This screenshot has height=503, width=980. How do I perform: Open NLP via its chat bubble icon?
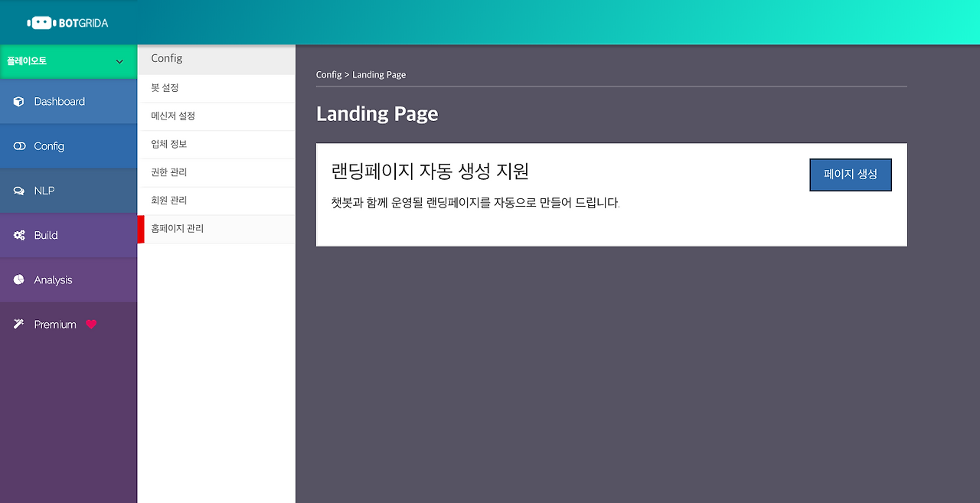tap(17, 190)
